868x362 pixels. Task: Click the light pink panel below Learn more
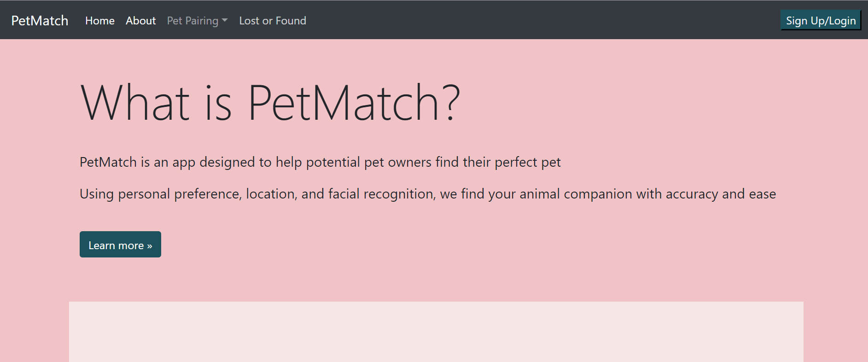click(436, 332)
